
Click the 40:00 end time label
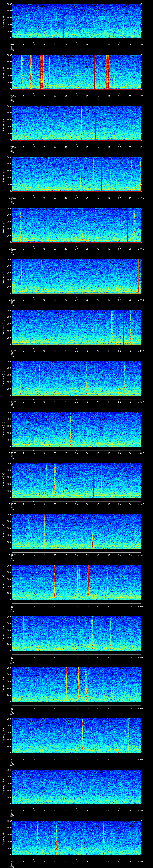(141, 453)
